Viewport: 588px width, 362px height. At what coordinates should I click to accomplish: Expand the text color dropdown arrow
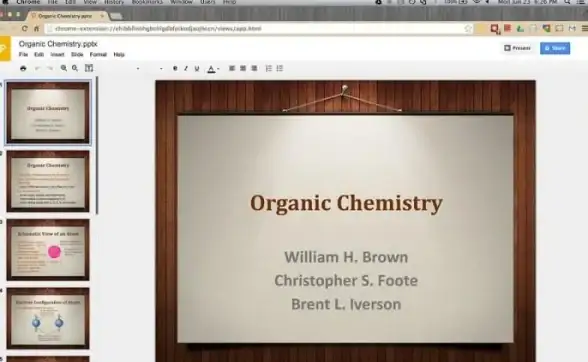point(218,69)
